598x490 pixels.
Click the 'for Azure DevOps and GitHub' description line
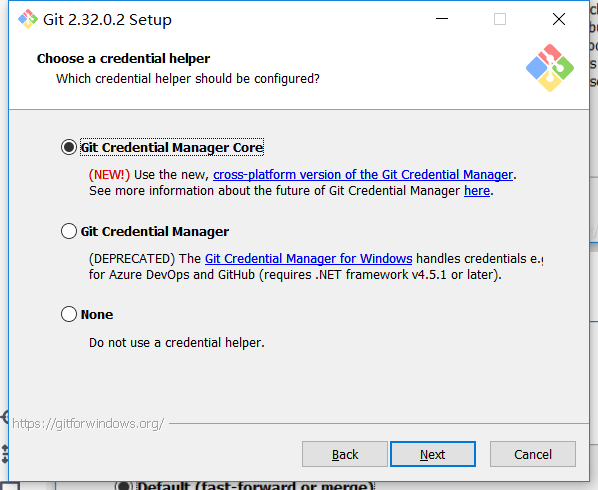tap(295, 275)
